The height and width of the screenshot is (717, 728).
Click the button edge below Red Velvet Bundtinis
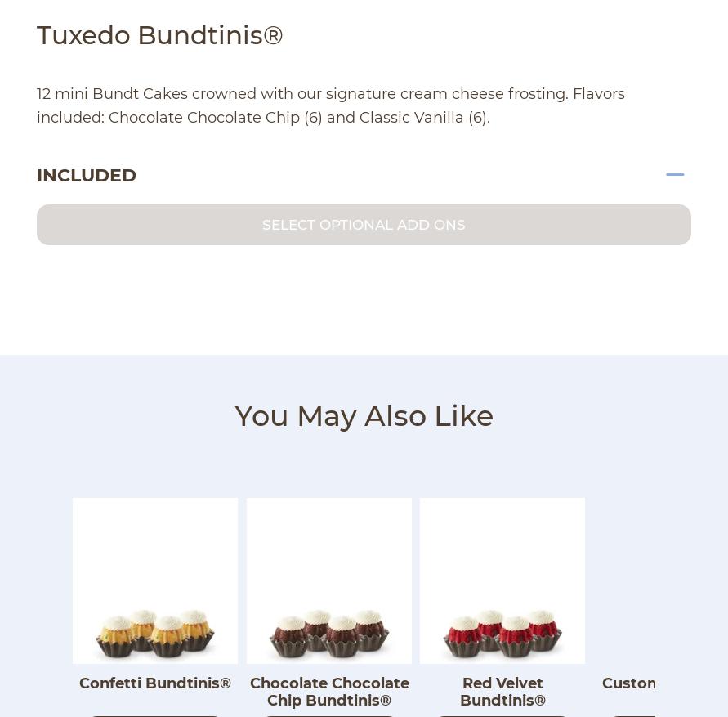(x=502, y=715)
